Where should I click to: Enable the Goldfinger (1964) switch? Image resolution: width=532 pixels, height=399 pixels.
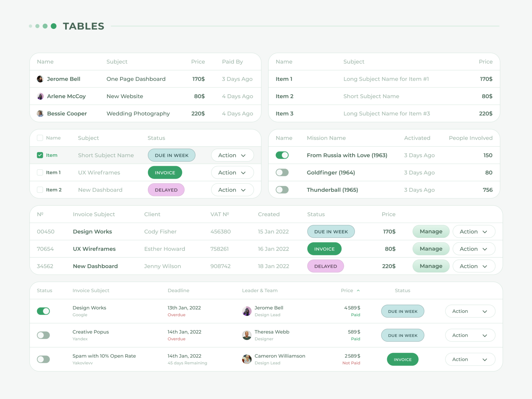282,172
